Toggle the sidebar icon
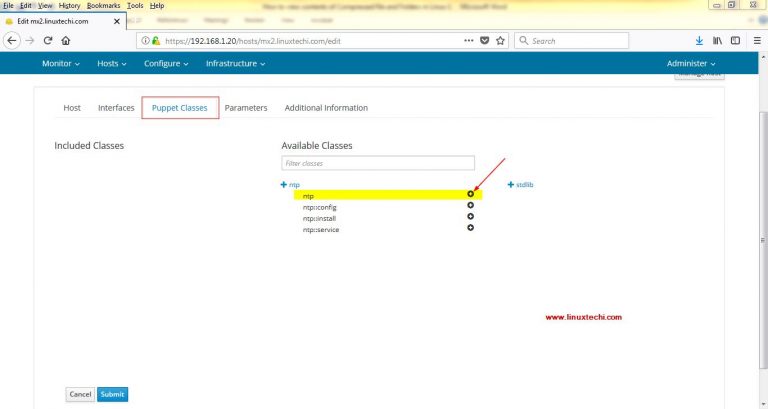This screenshot has height=409, width=768. click(735, 41)
